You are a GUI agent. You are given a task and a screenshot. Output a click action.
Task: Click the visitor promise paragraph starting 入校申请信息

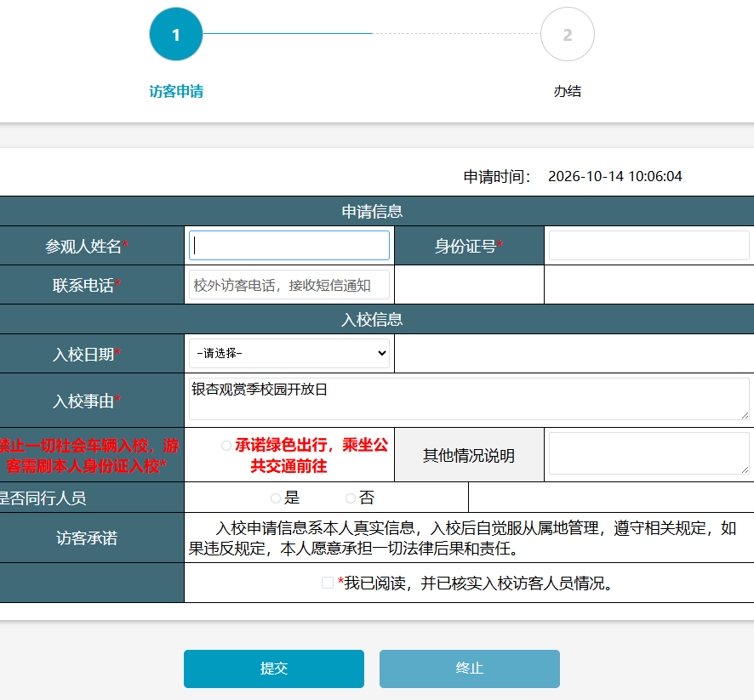tap(462, 538)
